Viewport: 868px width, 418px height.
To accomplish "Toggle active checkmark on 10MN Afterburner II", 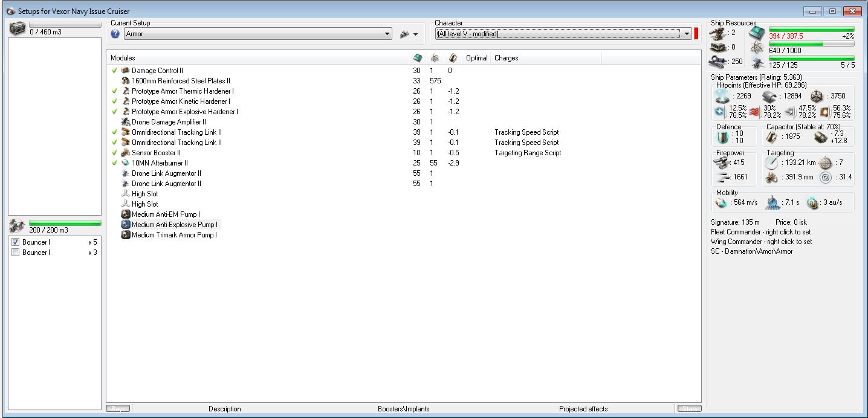I will click(114, 163).
